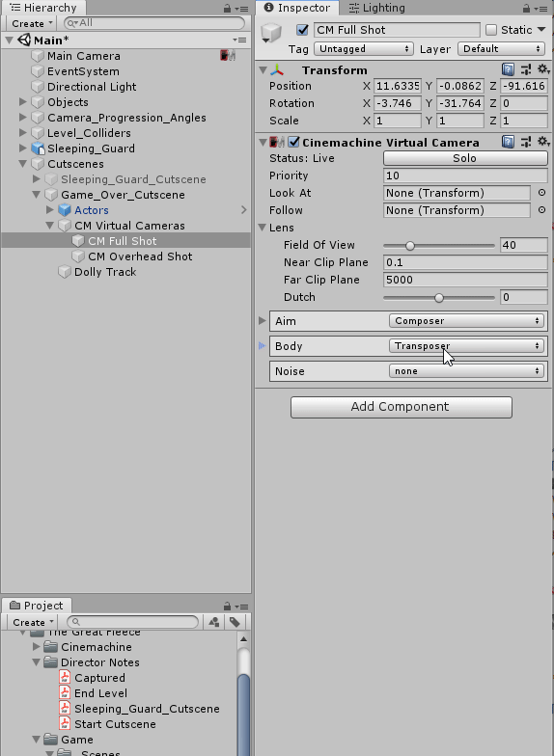Expand the Objects hierarchy item
The height and width of the screenshot is (756, 554).
(23, 102)
